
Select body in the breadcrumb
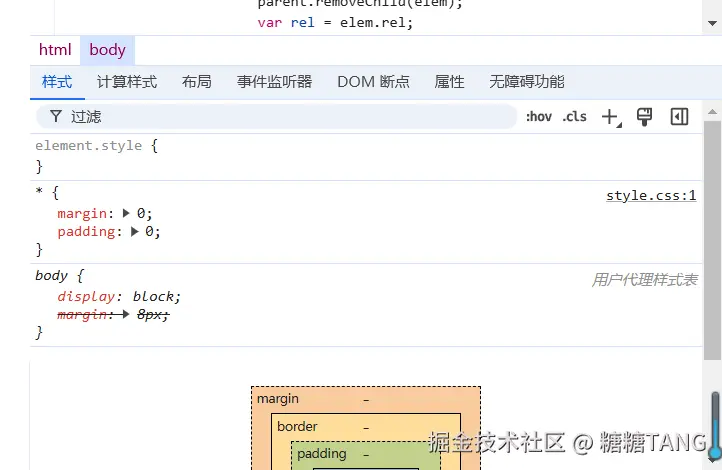click(107, 50)
